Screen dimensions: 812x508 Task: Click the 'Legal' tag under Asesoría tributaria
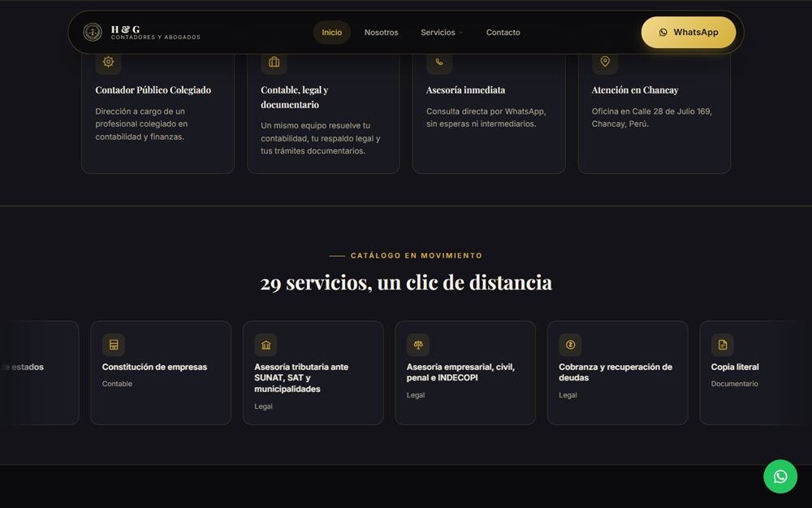[x=263, y=406]
